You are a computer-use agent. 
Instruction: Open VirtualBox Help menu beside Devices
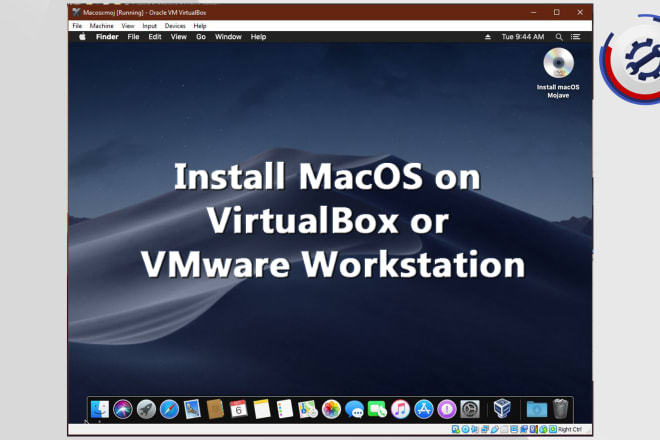[200, 26]
